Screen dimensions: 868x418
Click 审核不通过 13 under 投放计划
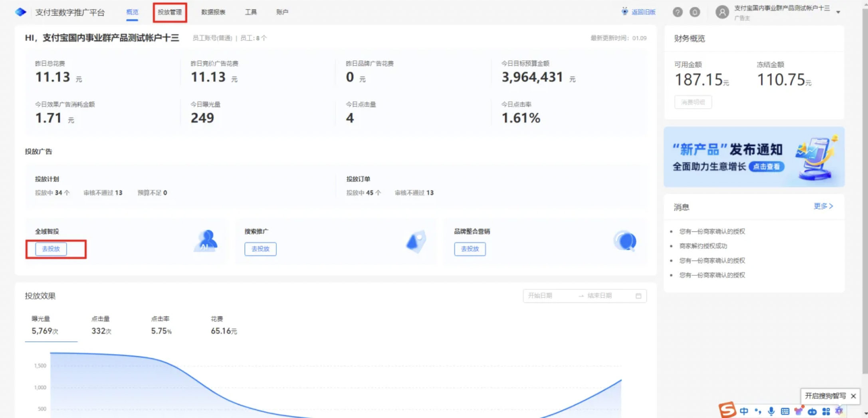pos(103,193)
